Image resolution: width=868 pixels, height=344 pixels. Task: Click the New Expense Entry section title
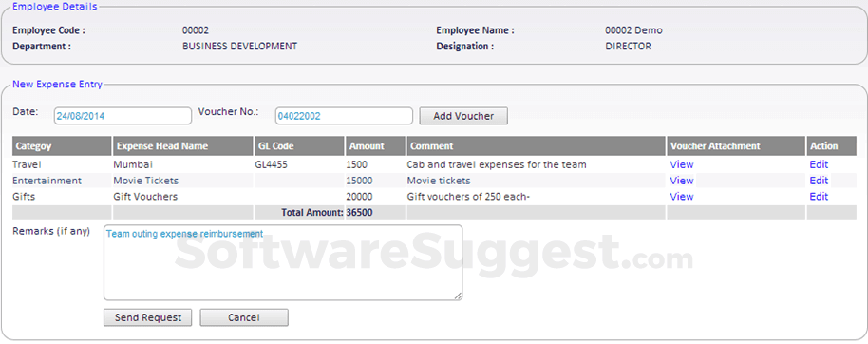(57, 85)
